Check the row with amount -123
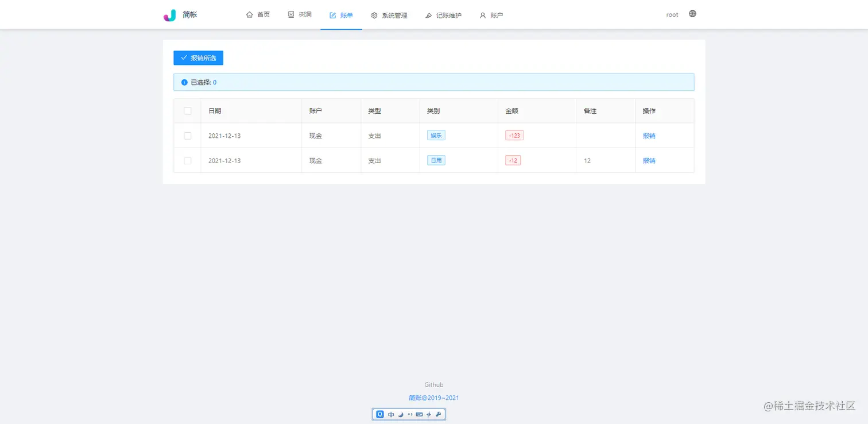 (187, 136)
